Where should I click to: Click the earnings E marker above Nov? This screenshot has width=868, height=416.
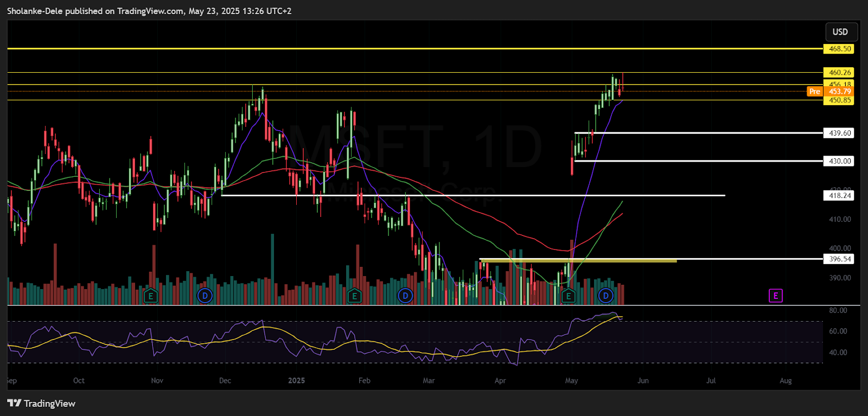point(151,296)
